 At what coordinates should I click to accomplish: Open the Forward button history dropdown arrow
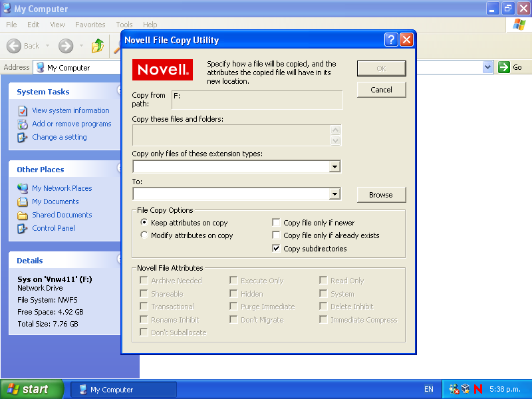81,45
